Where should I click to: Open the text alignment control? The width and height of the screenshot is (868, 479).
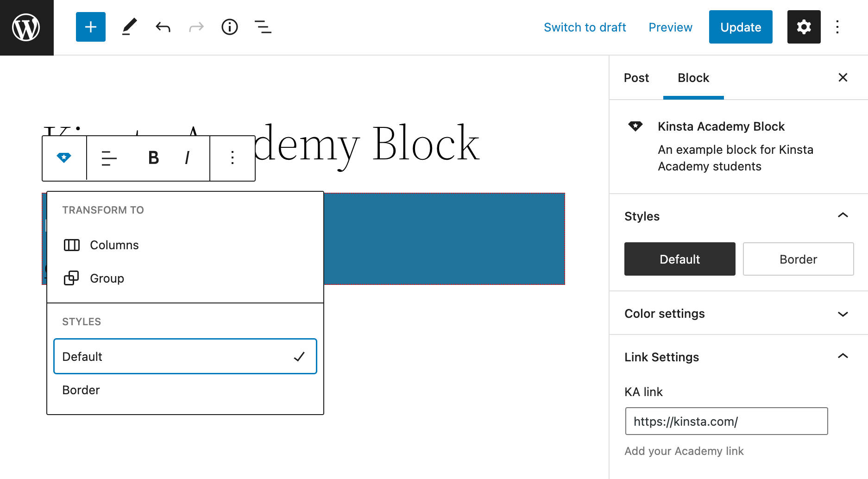click(109, 158)
